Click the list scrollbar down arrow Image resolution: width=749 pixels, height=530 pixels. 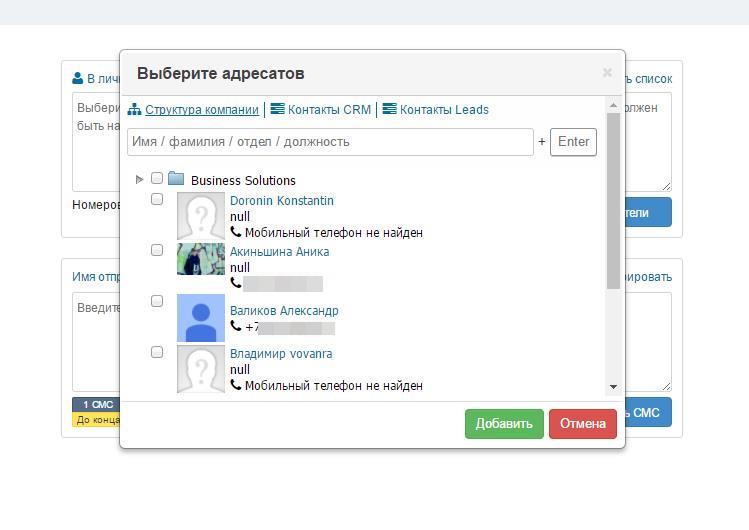613,387
